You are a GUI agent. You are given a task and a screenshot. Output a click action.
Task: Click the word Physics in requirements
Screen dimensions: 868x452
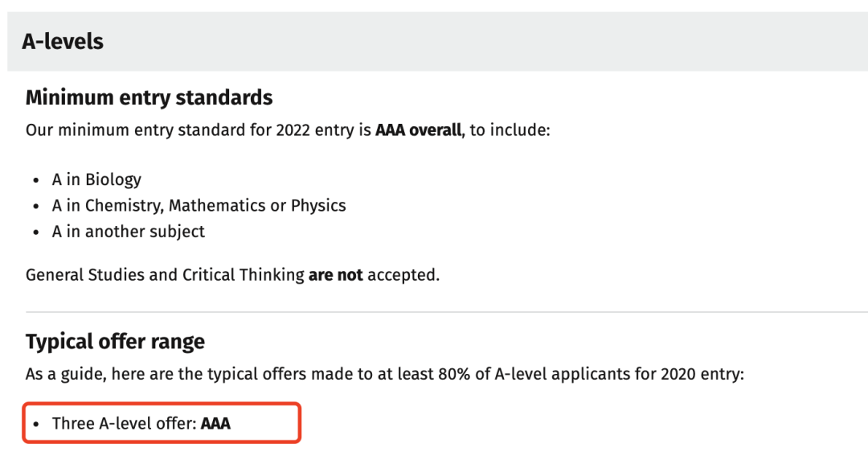318,206
